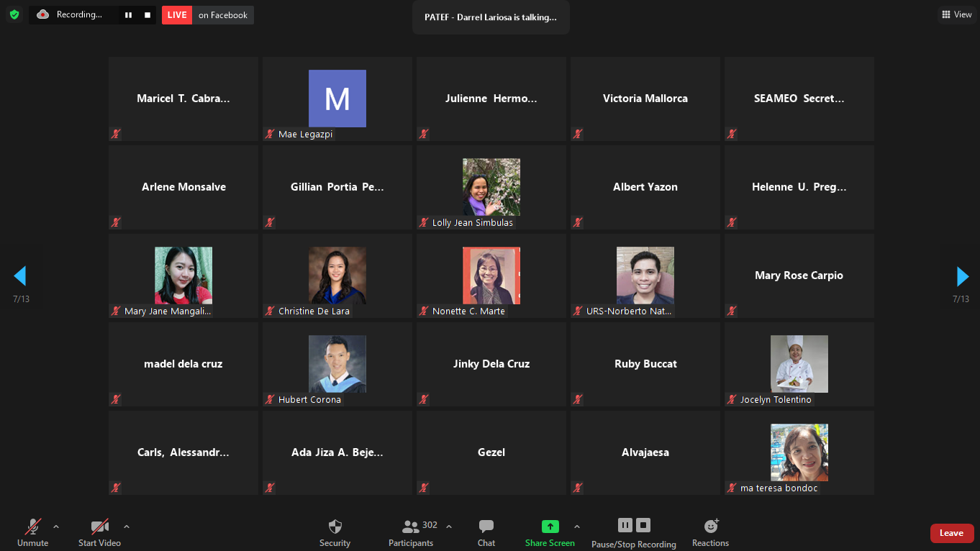Click the cloud recording indicator icon
Image resolution: width=980 pixels, height=551 pixels.
pos(43,14)
